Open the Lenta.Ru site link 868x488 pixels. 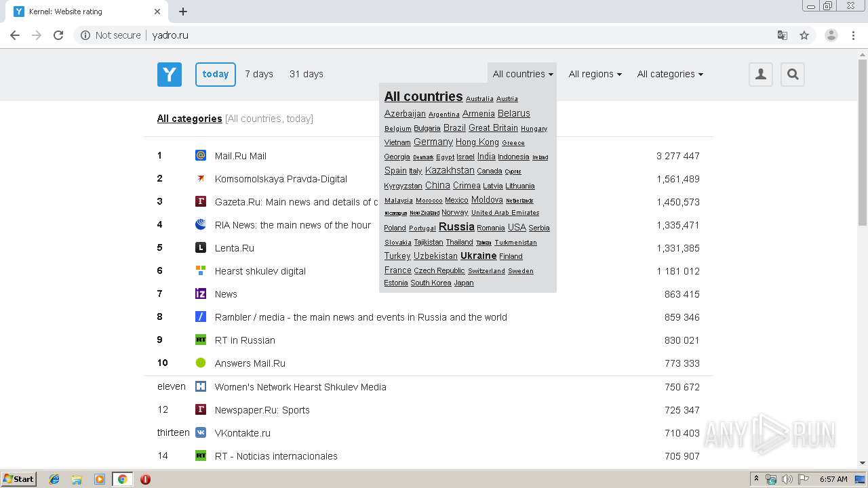[x=235, y=248]
